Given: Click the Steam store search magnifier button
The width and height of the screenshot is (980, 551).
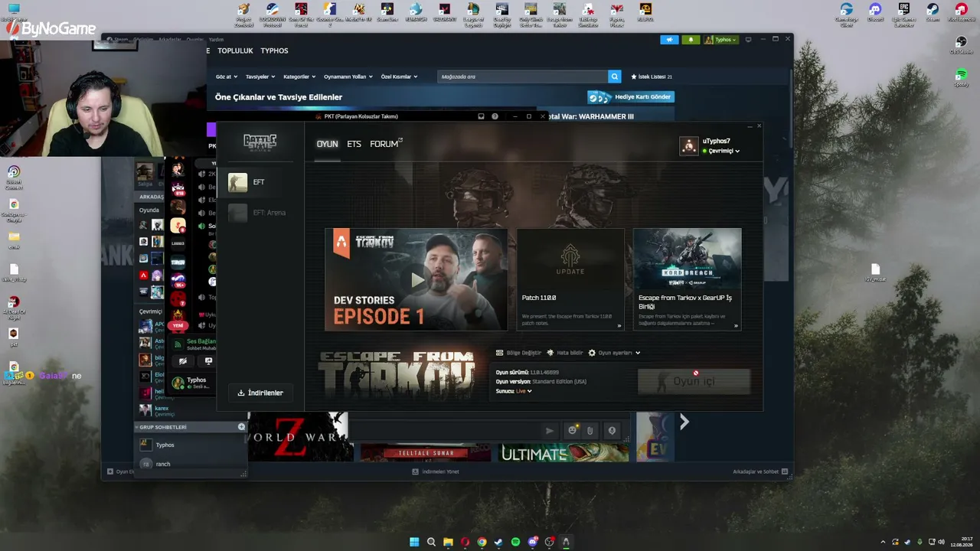Looking at the screenshot, I should [615, 77].
